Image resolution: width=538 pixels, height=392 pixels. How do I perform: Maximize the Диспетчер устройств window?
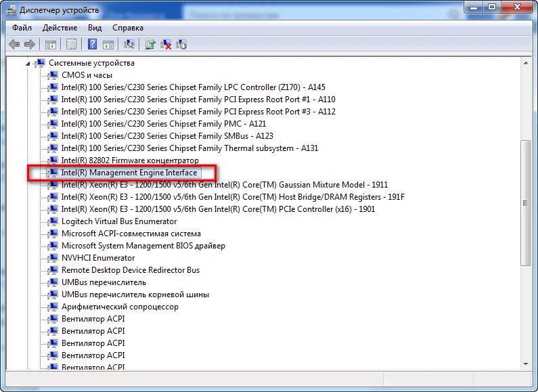pos(492,7)
